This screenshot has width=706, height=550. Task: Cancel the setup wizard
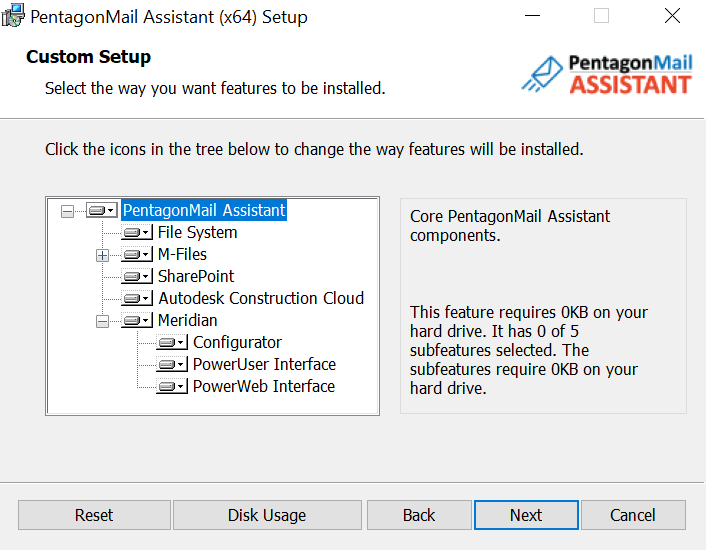(x=633, y=515)
